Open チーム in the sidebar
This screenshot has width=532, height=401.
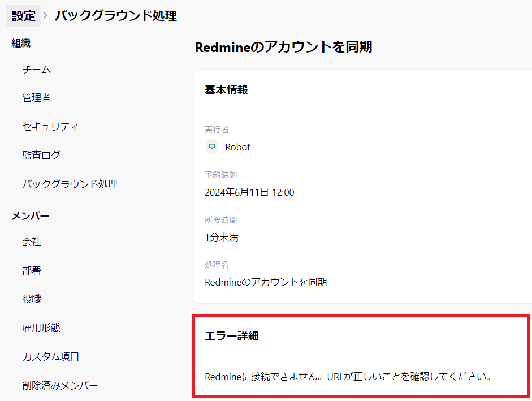click(37, 70)
